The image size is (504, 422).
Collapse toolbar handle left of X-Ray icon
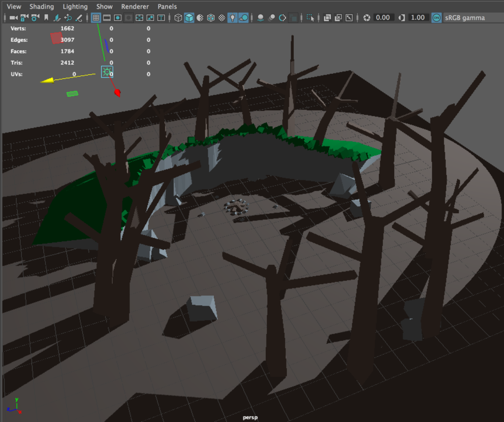(x=318, y=18)
